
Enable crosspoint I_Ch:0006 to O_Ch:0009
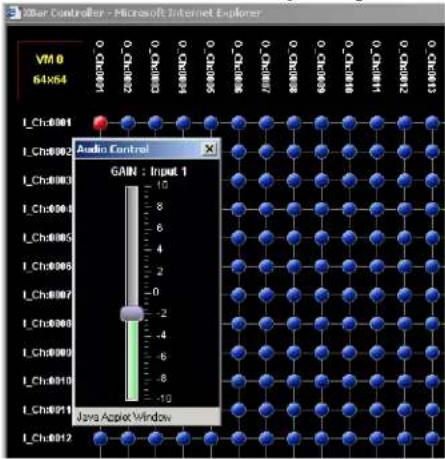coord(322,266)
